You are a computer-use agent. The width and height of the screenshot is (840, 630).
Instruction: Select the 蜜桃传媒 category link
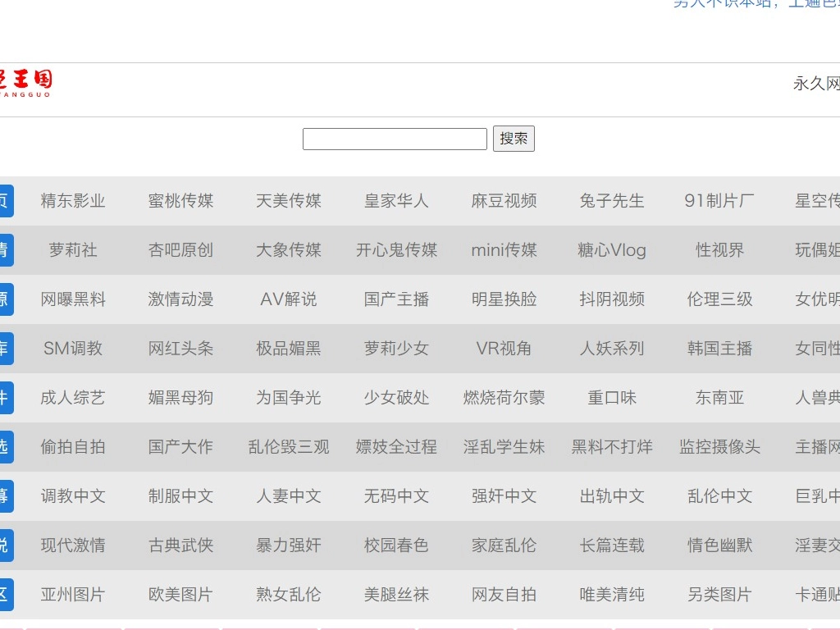tap(180, 201)
